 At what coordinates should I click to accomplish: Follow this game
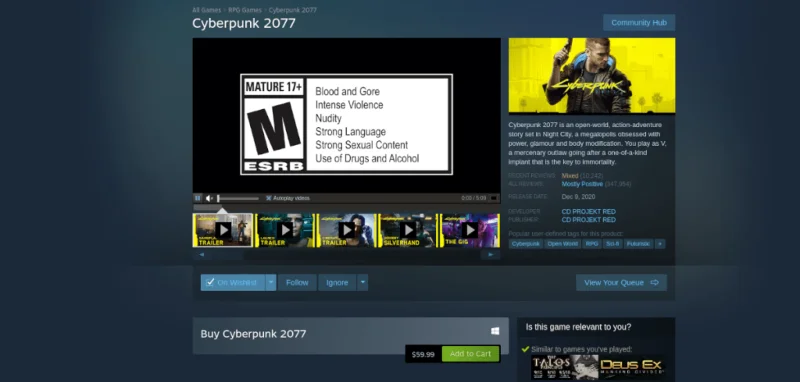click(297, 283)
